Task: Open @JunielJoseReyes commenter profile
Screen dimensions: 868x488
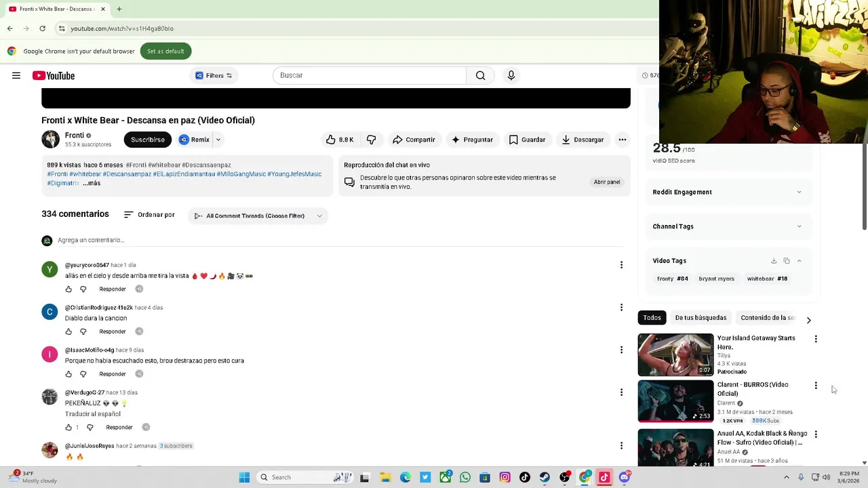Action: [x=50, y=450]
